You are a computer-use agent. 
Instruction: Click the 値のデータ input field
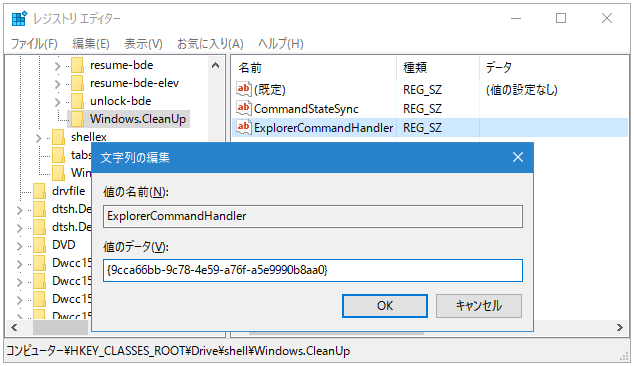click(313, 270)
